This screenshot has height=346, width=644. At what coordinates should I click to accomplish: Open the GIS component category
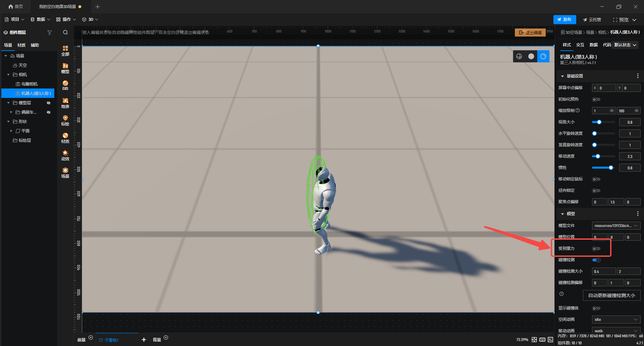coord(65,85)
